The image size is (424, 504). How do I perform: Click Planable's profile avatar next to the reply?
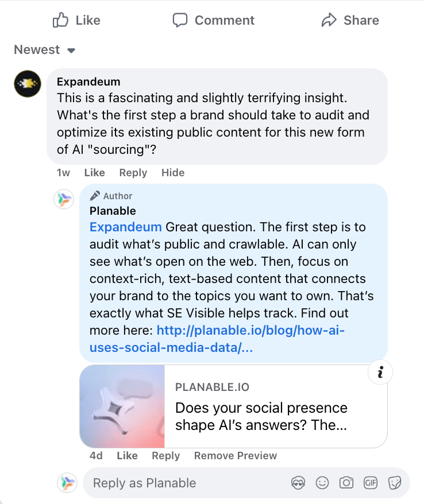click(64, 199)
